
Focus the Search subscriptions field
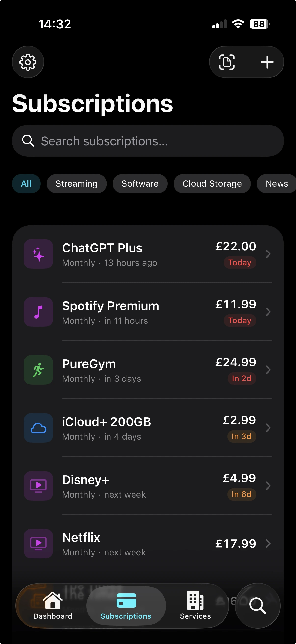[148, 141]
